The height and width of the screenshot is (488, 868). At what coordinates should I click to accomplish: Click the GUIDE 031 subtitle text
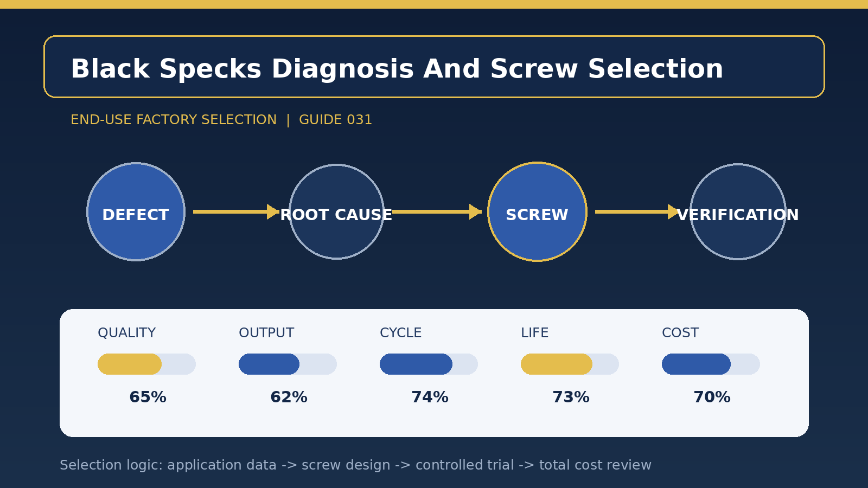[335, 120]
